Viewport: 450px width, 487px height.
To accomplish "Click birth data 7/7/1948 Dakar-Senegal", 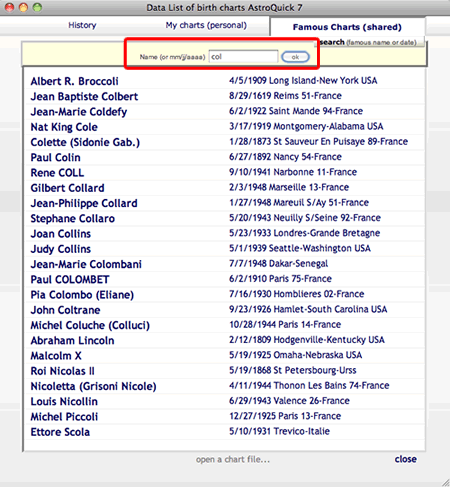I will pos(278,264).
